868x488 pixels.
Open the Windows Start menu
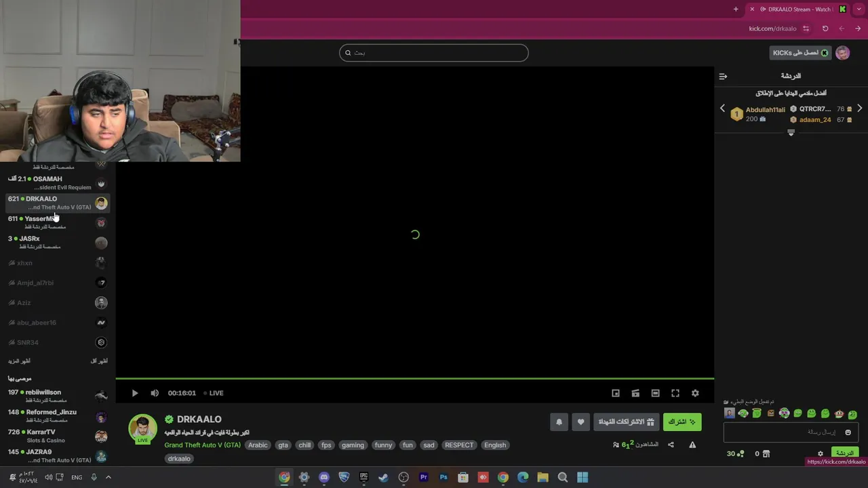click(583, 477)
